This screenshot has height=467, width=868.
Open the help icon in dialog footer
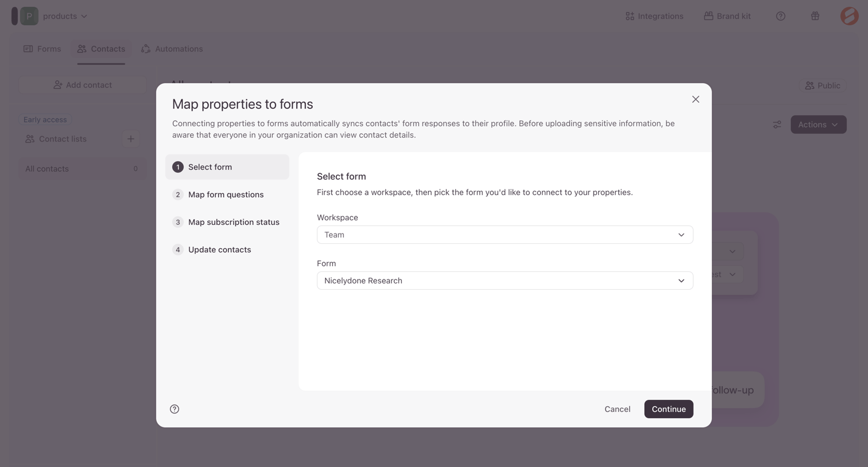click(x=175, y=409)
